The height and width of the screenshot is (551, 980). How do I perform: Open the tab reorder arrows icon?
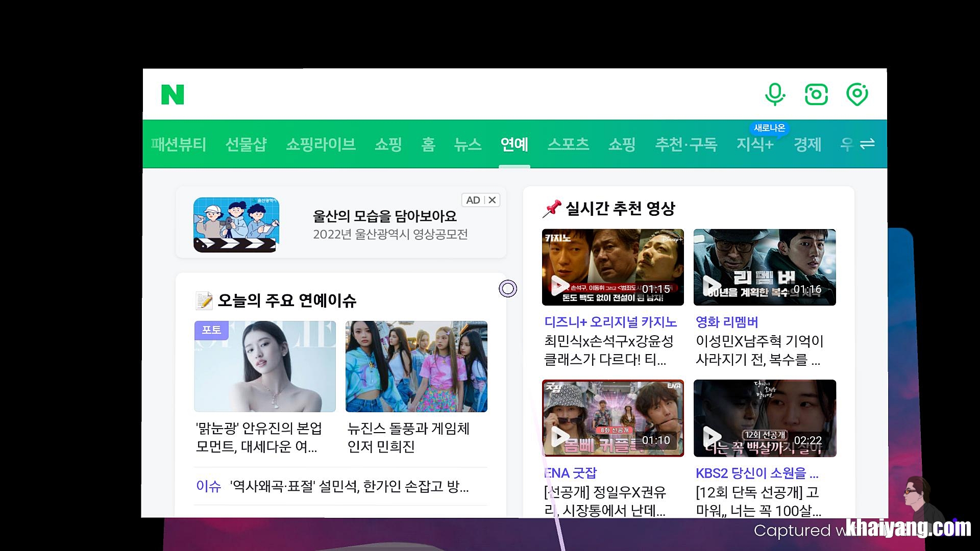pyautogui.click(x=867, y=144)
